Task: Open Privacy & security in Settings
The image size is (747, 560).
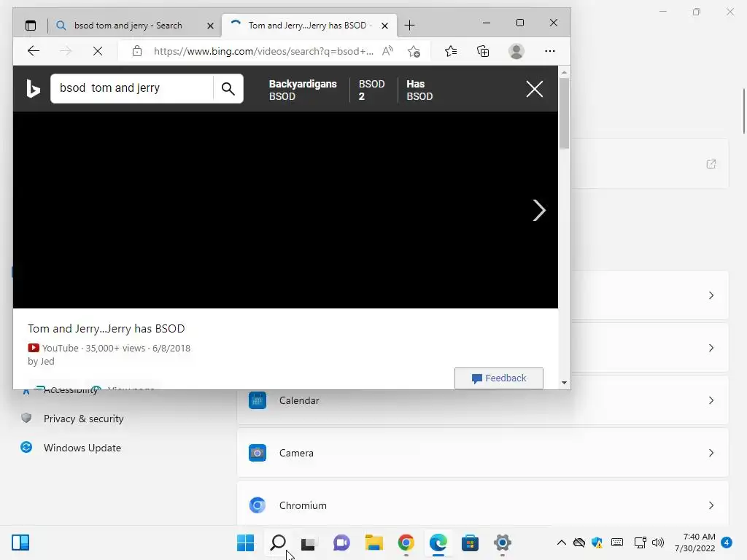Action: point(83,419)
